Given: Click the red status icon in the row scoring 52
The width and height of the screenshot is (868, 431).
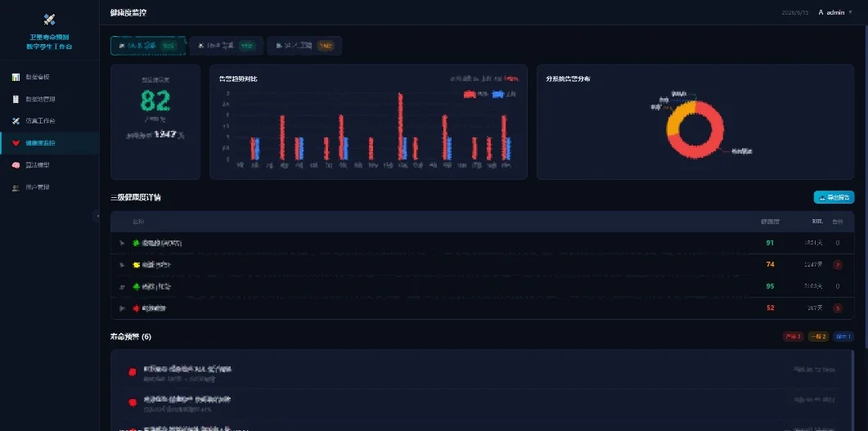Looking at the screenshot, I should [x=136, y=308].
